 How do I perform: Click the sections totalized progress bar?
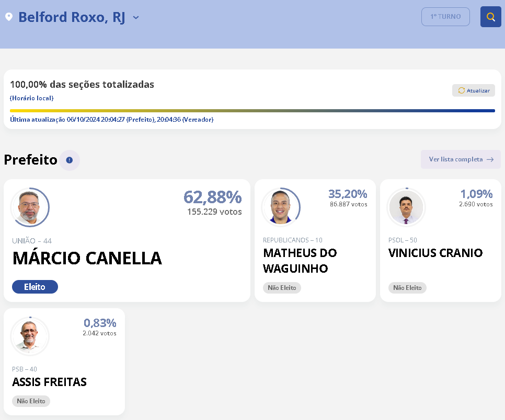252,111
